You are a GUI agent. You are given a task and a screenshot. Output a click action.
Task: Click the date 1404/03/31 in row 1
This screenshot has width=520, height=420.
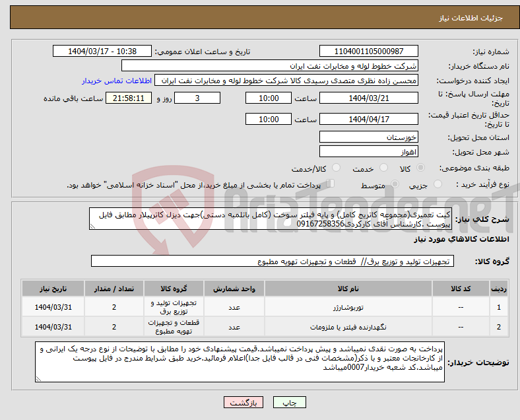coord(53,307)
